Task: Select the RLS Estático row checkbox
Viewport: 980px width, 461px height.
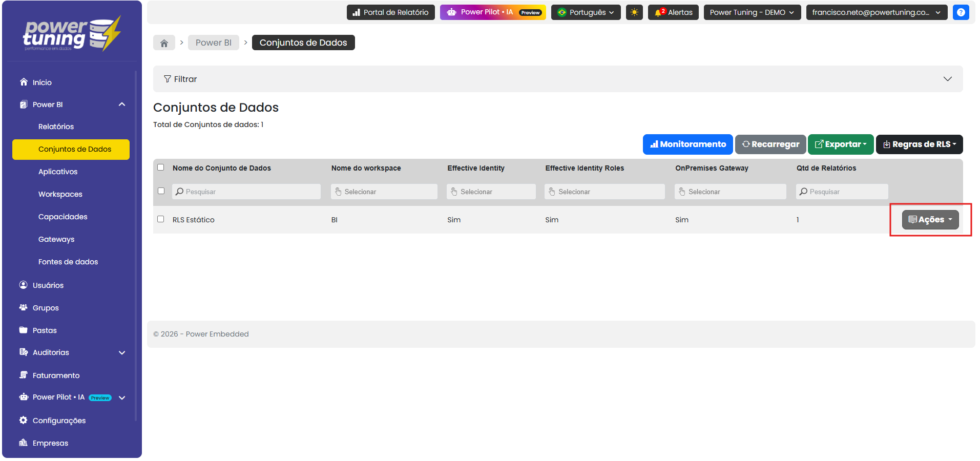Action: 161,219
